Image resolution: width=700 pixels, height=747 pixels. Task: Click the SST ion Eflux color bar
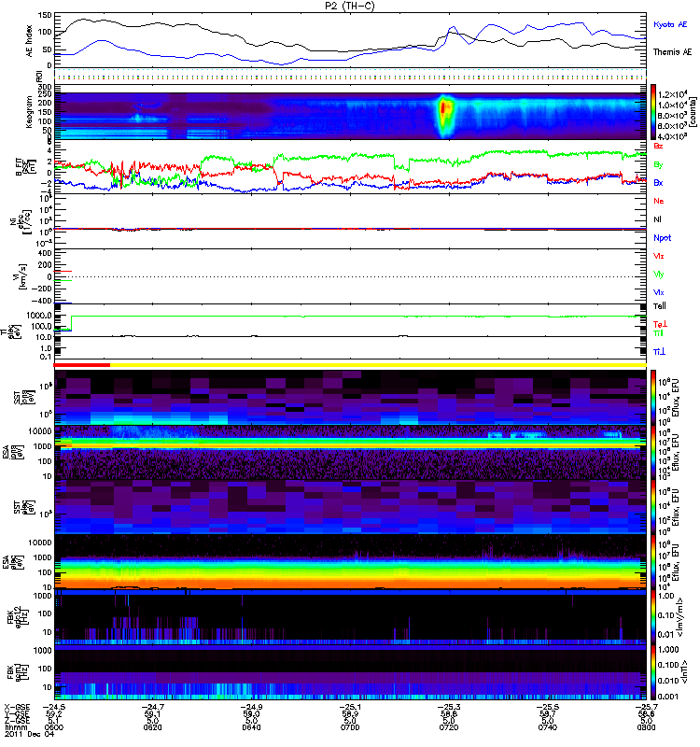tap(653, 397)
